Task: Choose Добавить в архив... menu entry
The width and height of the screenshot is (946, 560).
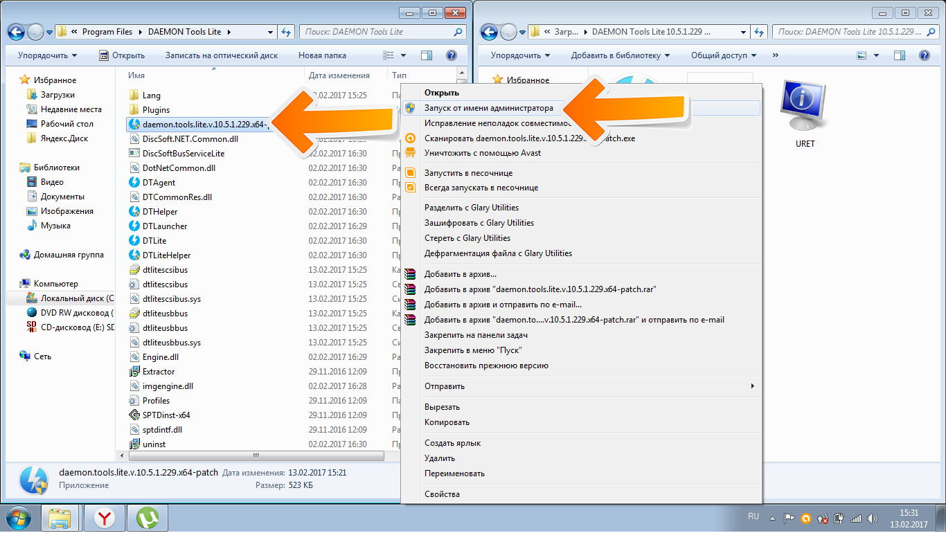Action: (x=582, y=274)
